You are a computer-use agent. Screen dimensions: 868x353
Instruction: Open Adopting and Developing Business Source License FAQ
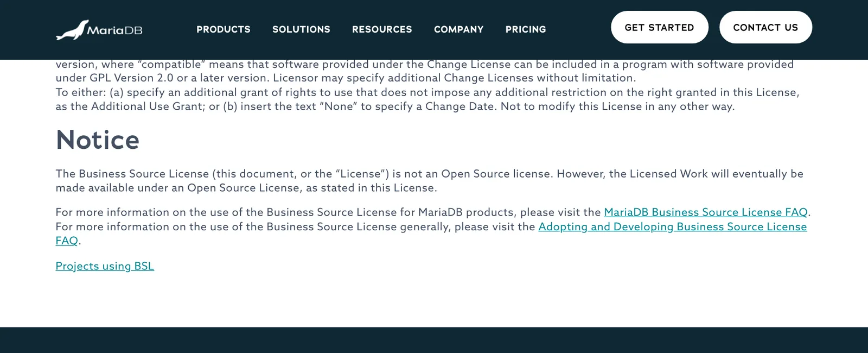(673, 226)
